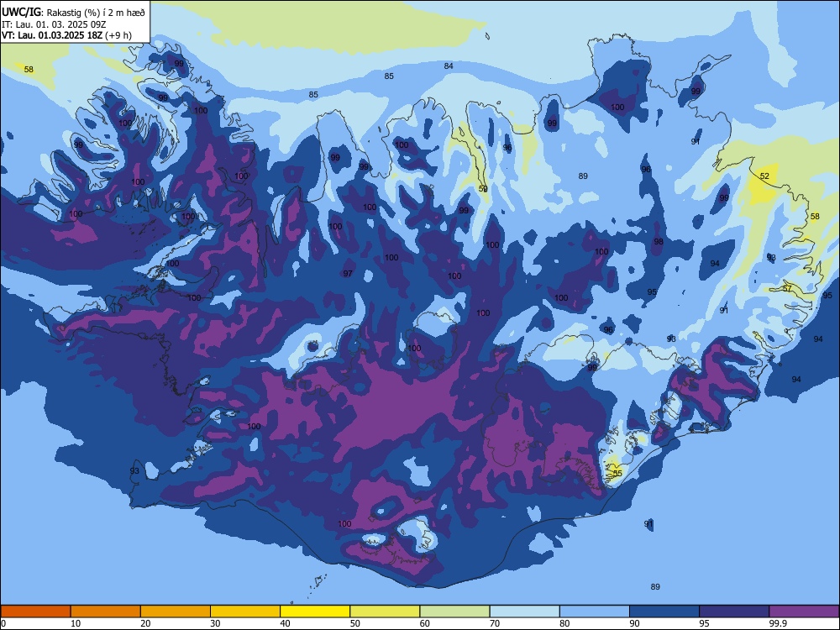Click the '84' humidity value on the map
This screenshot has width=840, height=630.
pyautogui.click(x=449, y=66)
